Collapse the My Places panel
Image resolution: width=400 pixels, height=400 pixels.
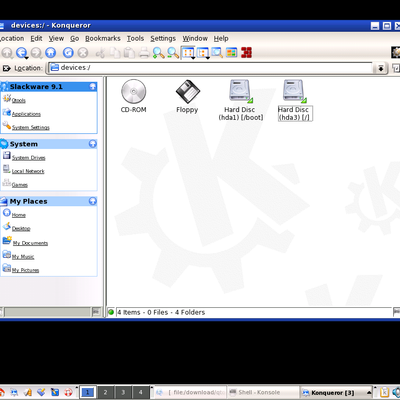(93, 201)
